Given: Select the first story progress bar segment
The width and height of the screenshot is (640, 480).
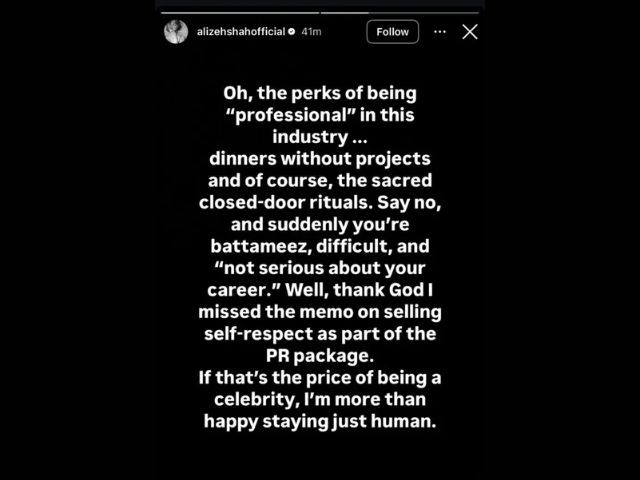Looking at the screenshot, I should [x=240, y=12].
